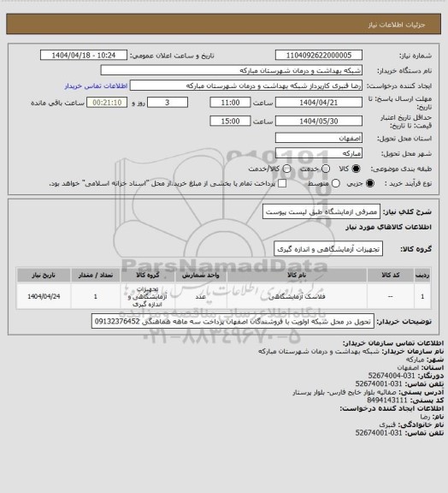Click the اطلاعات تماس سازمان خریدار heading
This screenshot has width=448, height=493.
point(393,343)
